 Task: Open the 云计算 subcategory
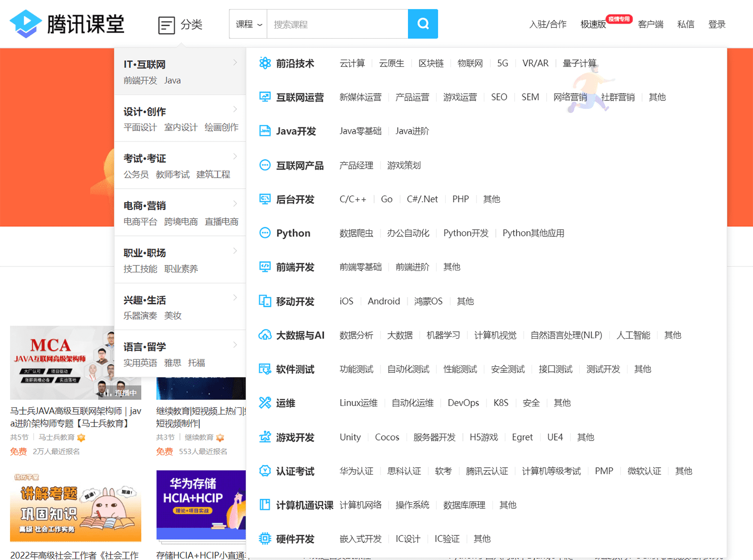pos(352,63)
